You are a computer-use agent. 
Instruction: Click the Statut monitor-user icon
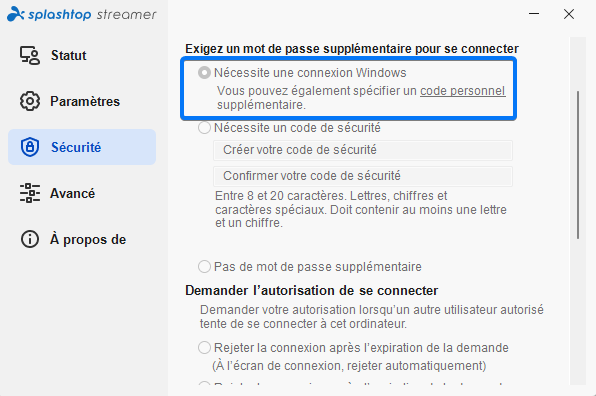tap(30, 55)
